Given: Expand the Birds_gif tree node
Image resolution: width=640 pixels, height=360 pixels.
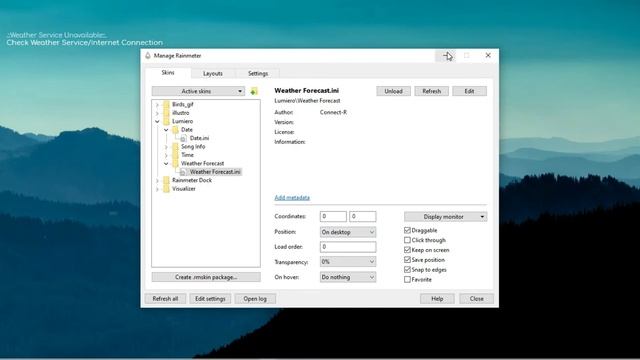Looking at the screenshot, I should [x=157, y=105].
